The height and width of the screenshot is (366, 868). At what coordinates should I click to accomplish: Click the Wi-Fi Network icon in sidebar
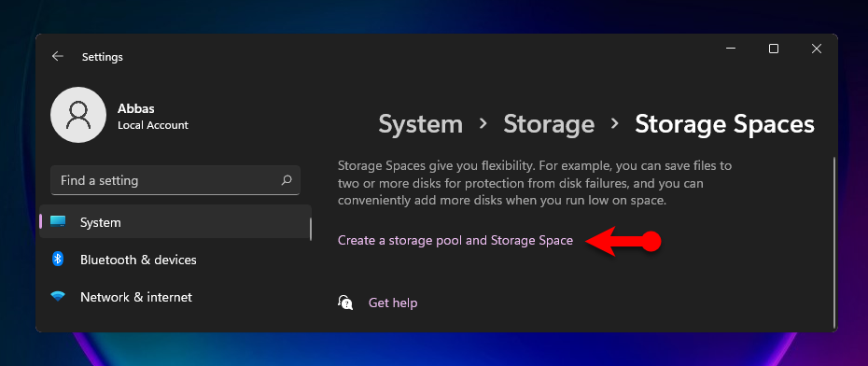click(58, 297)
